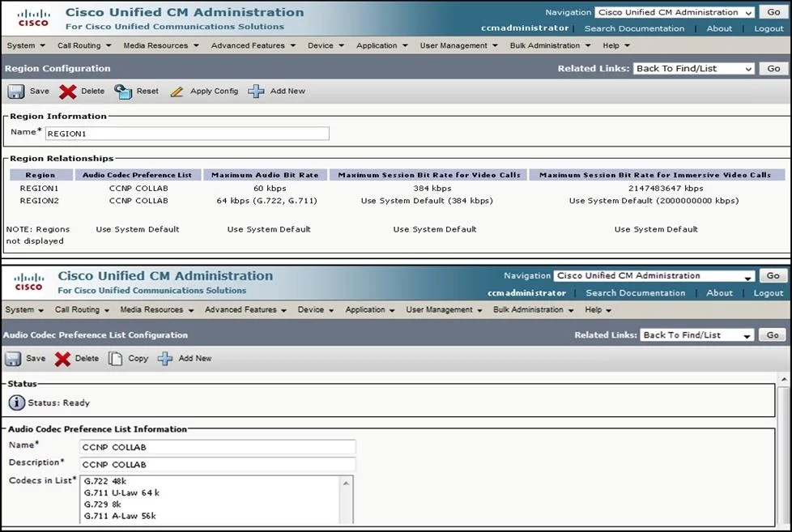Screen dimensions: 792x532
Task: Click the Save floppy icon in Region Configuration
Action: click(x=15, y=92)
